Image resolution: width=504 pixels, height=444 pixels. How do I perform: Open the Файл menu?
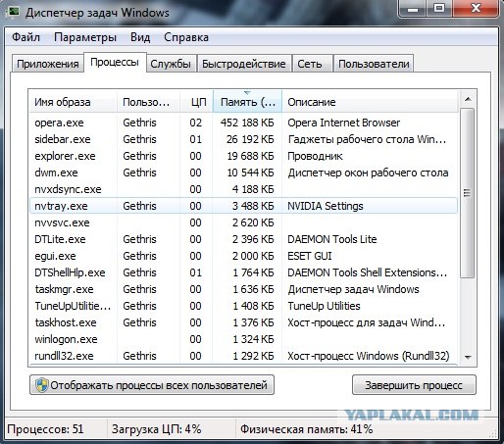[25, 37]
